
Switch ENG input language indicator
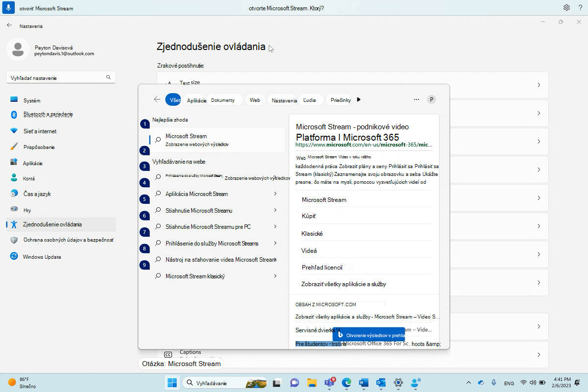click(x=509, y=383)
